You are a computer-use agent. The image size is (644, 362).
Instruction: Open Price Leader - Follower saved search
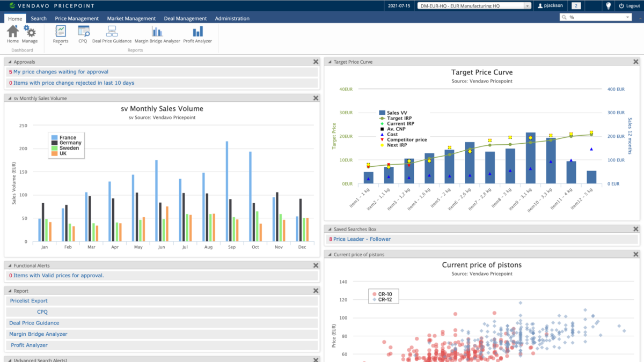tap(362, 239)
